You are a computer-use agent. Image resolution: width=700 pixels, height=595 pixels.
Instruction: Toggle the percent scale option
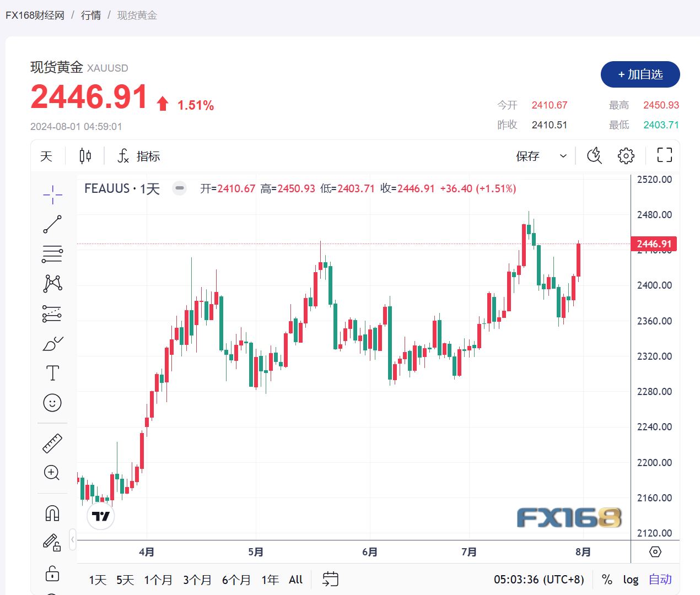click(607, 580)
